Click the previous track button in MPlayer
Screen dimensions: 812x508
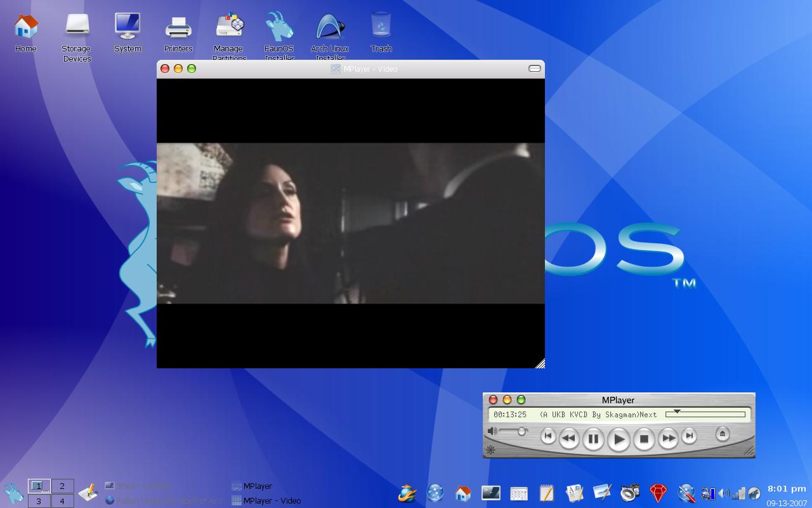coord(548,436)
